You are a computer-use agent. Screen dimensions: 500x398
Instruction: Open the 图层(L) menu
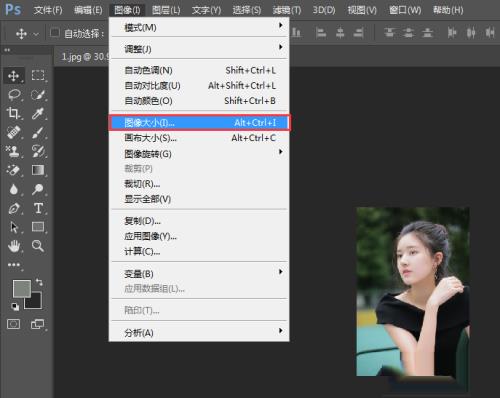pos(166,10)
